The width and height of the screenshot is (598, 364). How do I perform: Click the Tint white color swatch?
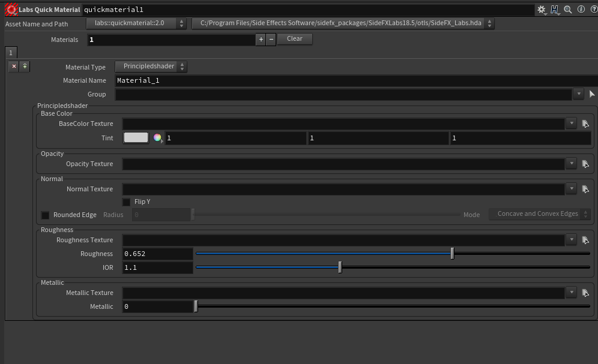[x=136, y=137]
